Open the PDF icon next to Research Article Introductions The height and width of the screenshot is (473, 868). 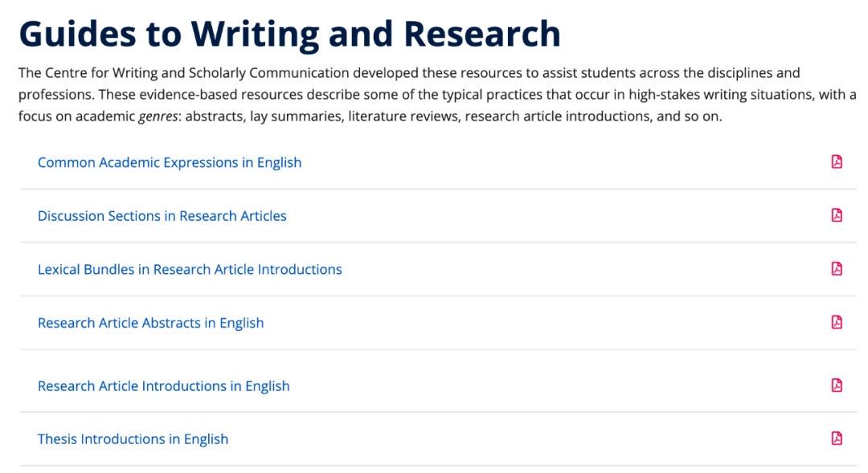(x=837, y=385)
